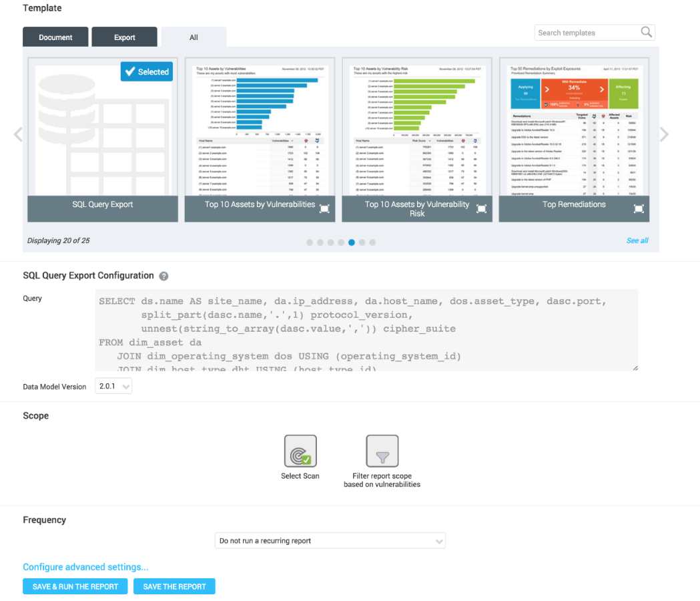700x601 pixels.
Task: Expand preview of Top 10 Assets by Vulnerabilities
Action: tap(324, 209)
